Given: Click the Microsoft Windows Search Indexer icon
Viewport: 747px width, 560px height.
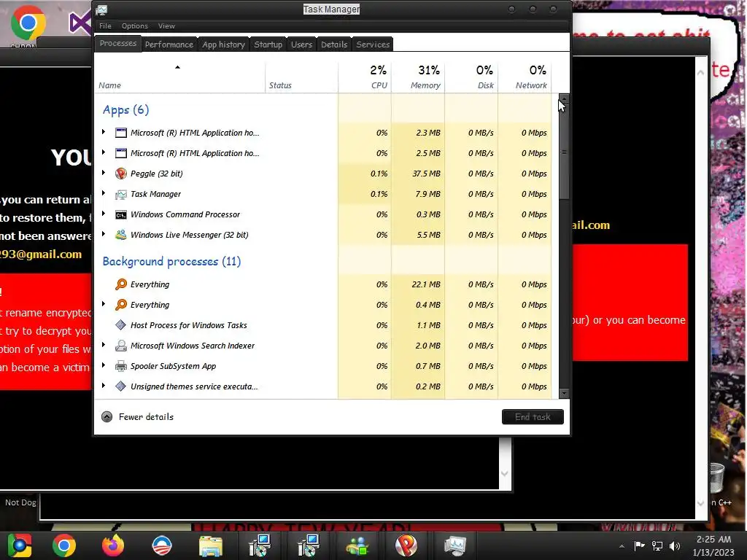Looking at the screenshot, I should [121, 346].
